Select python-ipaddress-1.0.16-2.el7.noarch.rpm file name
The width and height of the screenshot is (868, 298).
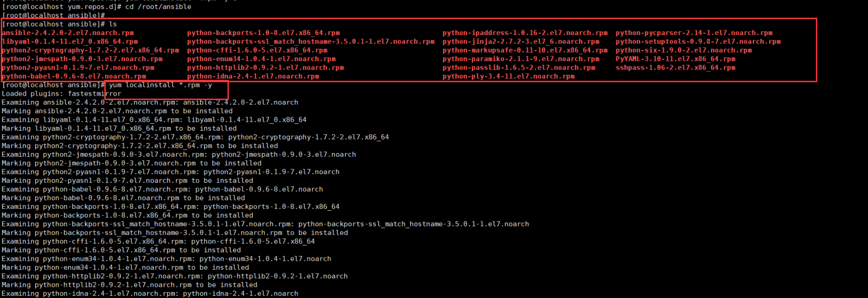coord(525,33)
